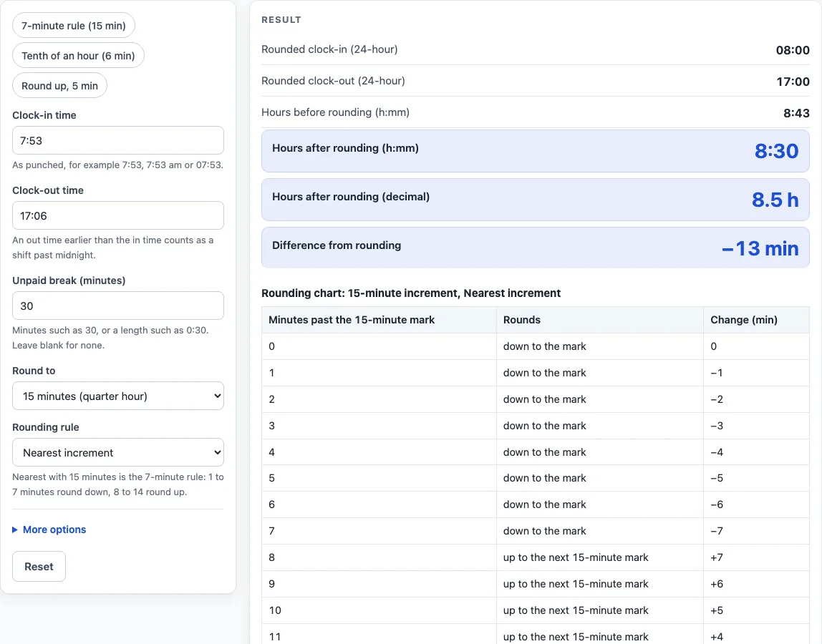Click the 'Unpaid break (minutes)' field label

click(x=69, y=280)
